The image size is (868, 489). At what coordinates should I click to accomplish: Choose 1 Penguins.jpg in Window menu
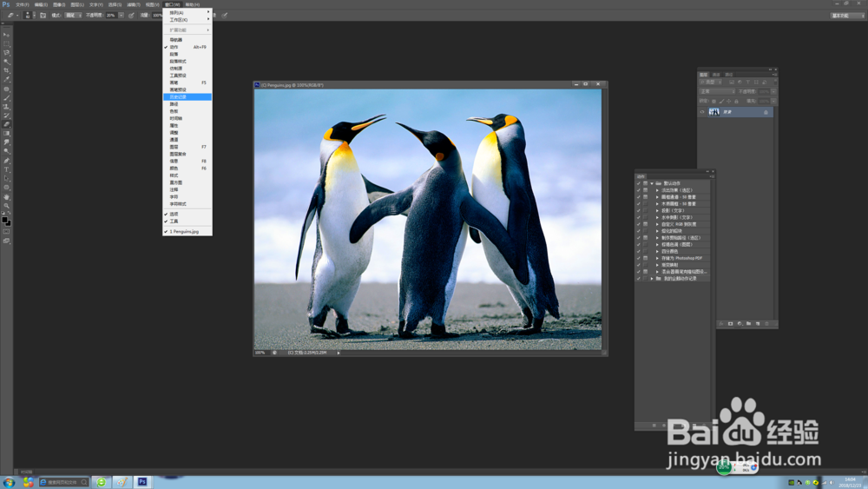pyautogui.click(x=187, y=232)
